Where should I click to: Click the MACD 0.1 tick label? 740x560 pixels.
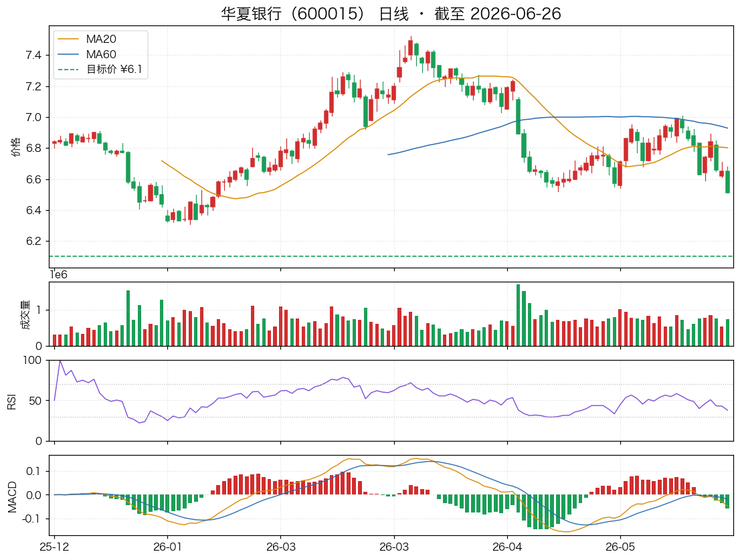pyautogui.click(x=33, y=471)
